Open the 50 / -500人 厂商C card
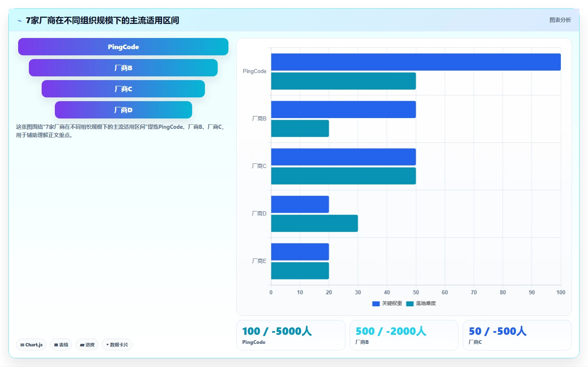 (517, 335)
